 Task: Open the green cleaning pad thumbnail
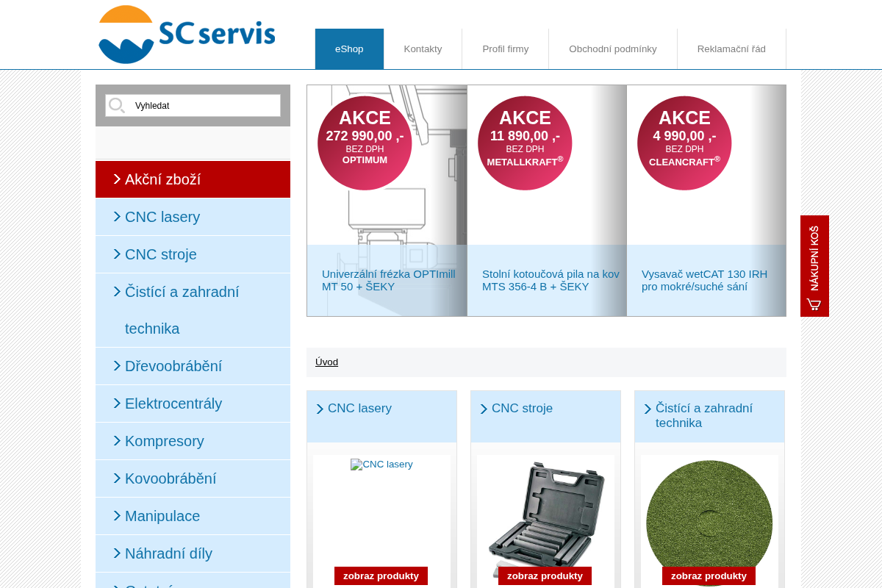point(709,522)
